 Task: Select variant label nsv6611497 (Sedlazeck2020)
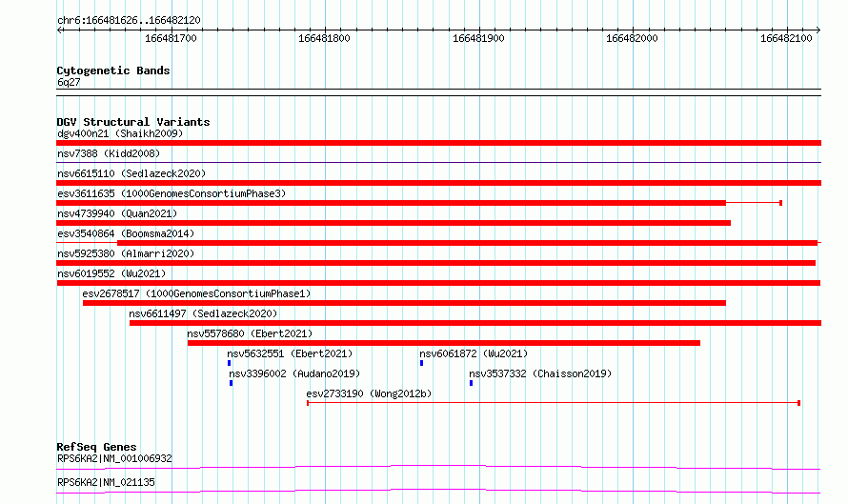(x=203, y=313)
